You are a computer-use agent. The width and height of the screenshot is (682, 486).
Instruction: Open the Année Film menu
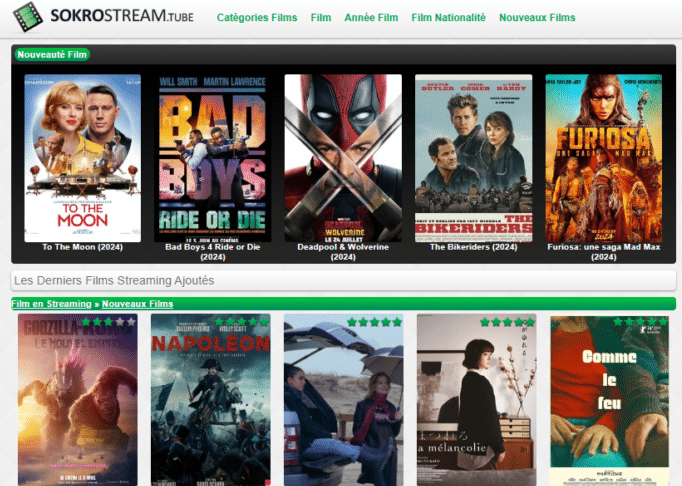371,17
